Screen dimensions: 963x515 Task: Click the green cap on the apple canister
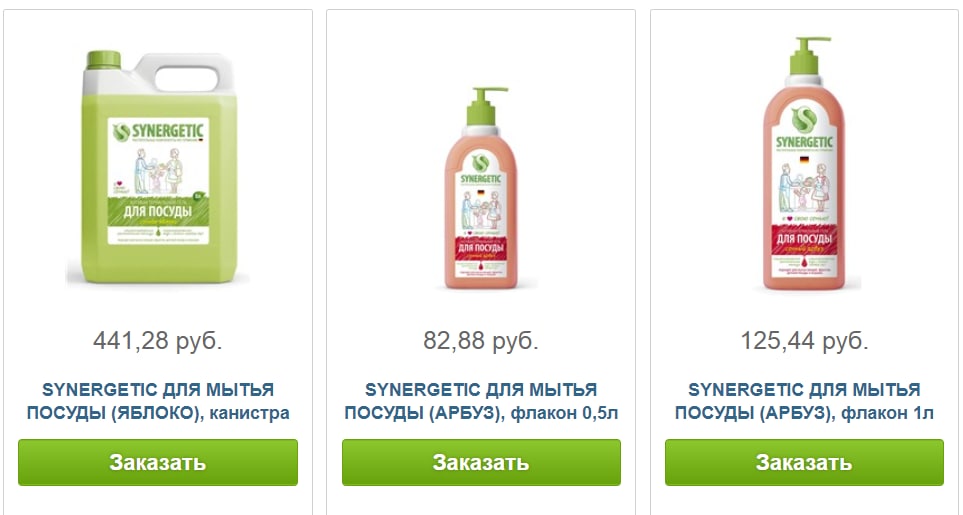click(x=103, y=60)
